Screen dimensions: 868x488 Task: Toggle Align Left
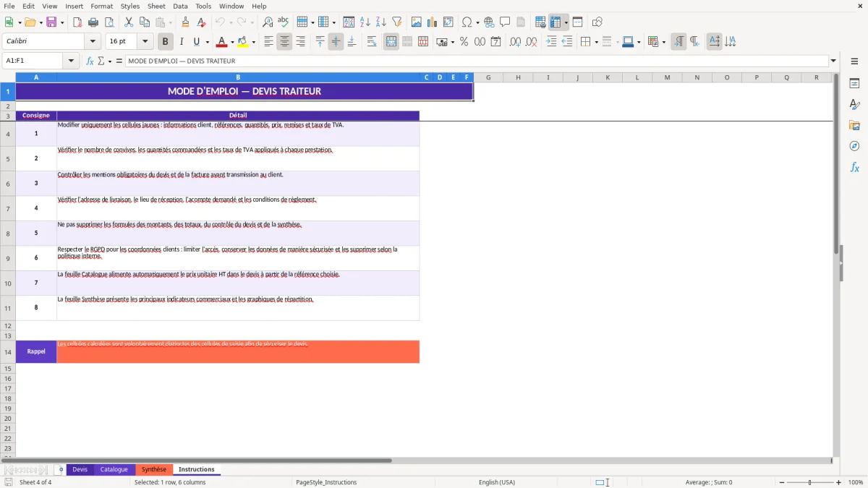(x=268, y=42)
